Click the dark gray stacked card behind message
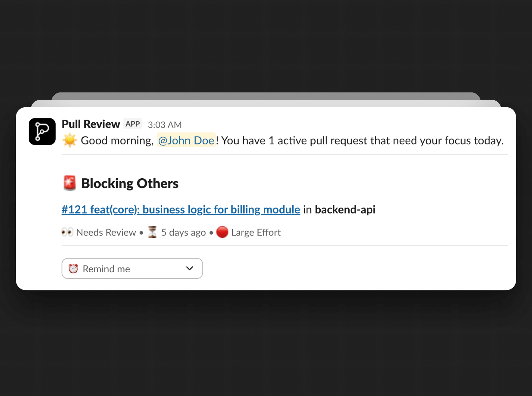The image size is (532, 396). [266, 96]
